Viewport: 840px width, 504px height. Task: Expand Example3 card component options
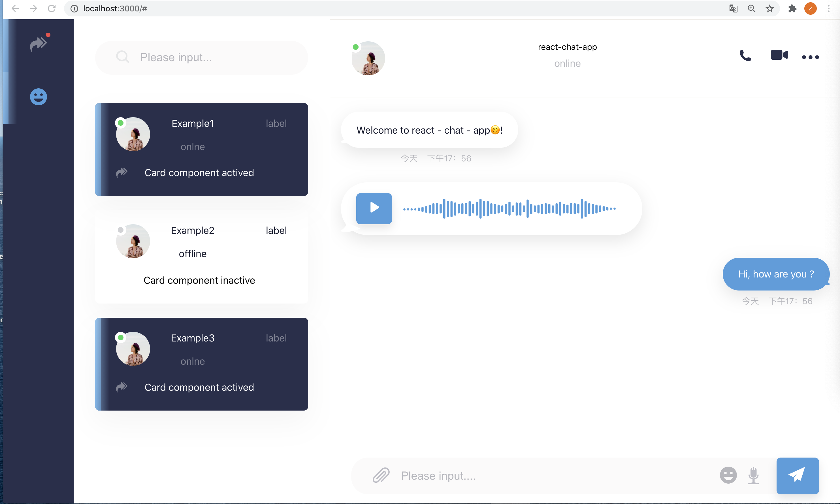click(x=122, y=386)
